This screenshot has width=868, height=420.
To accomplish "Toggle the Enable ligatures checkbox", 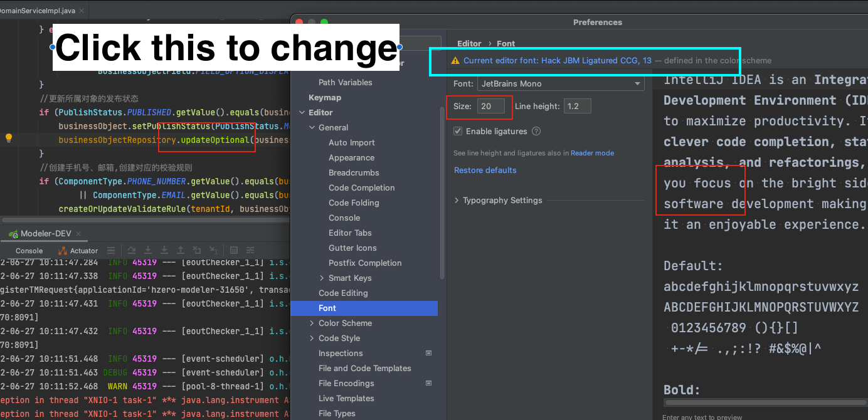I will point(458,131).
